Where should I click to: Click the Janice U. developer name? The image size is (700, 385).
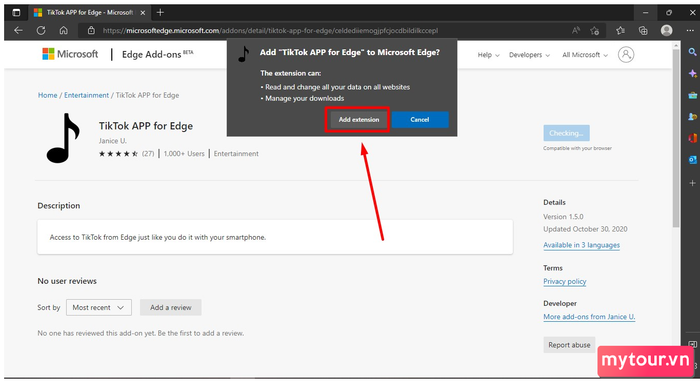tap(113, 141)
